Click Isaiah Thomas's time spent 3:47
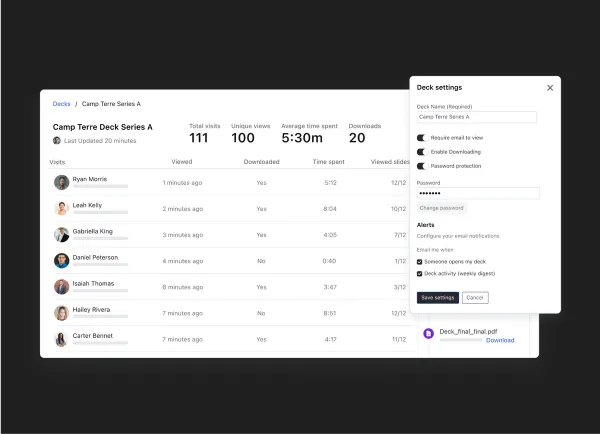The width and height of the screenshot is (600, 434). [x=330, y=287]
